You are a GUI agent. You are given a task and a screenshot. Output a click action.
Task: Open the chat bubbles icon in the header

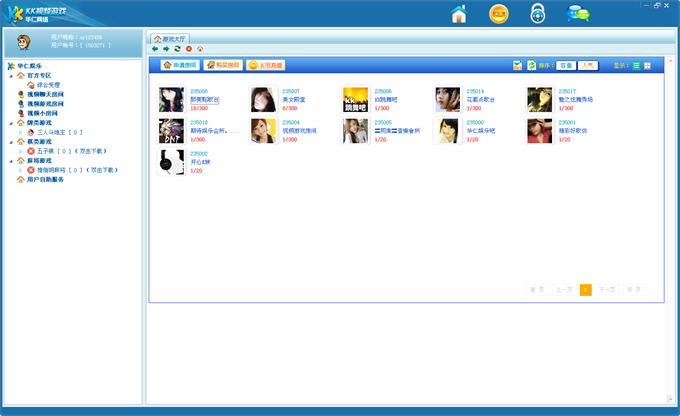click(578, 13)
